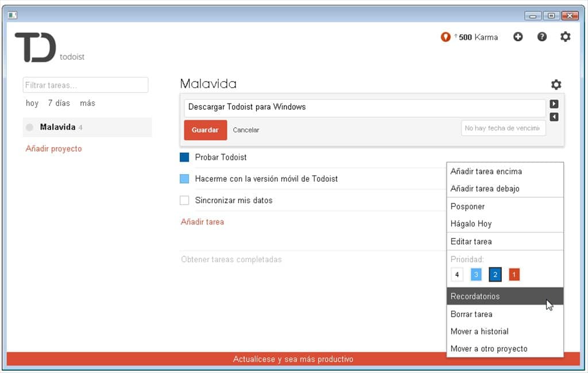Maximize the Todoist window

point(551,16)
